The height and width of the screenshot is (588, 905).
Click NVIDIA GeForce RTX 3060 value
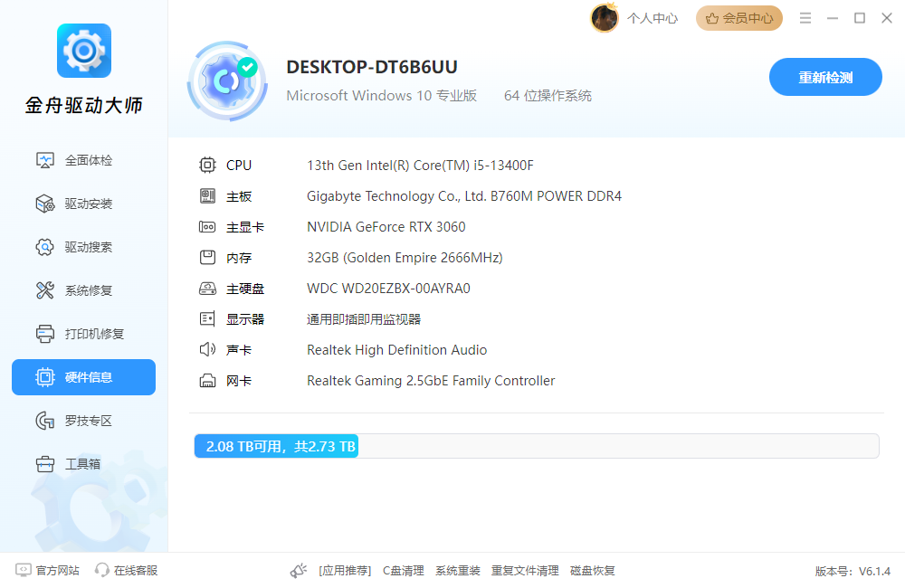(x=386, y=227)
